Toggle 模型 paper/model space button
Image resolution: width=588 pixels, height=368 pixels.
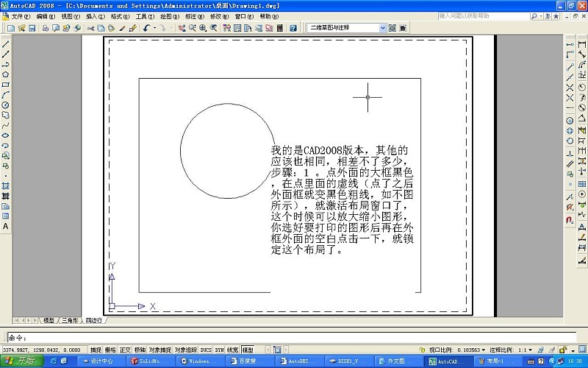pyautogui.click(x=248, y=350)
